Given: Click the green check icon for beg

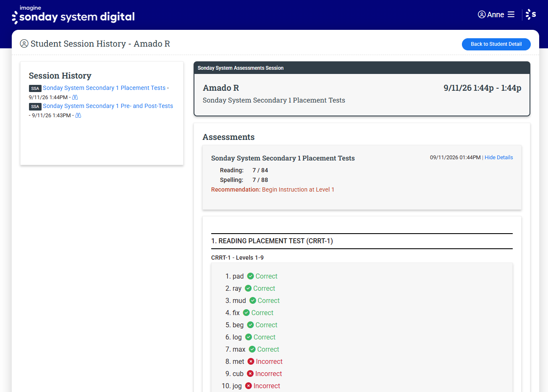Looking at the screenshot, I should click(x=250, y=325).
